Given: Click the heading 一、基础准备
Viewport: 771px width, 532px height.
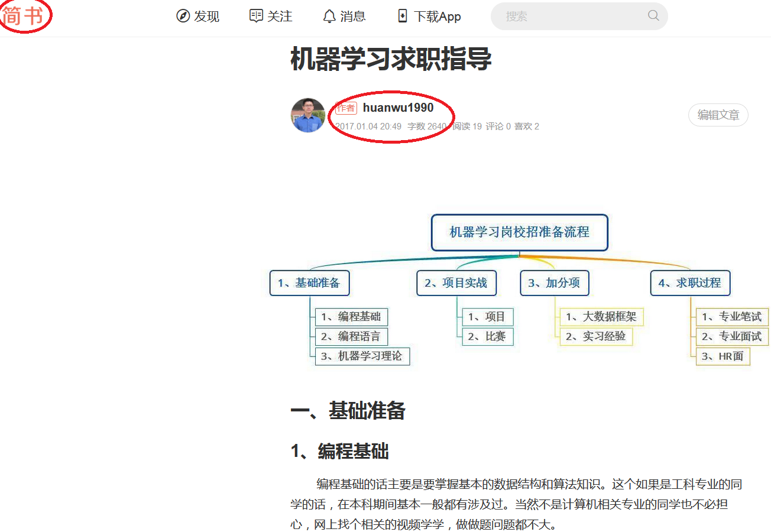Looking at the screenshot, I should (348, 411).
